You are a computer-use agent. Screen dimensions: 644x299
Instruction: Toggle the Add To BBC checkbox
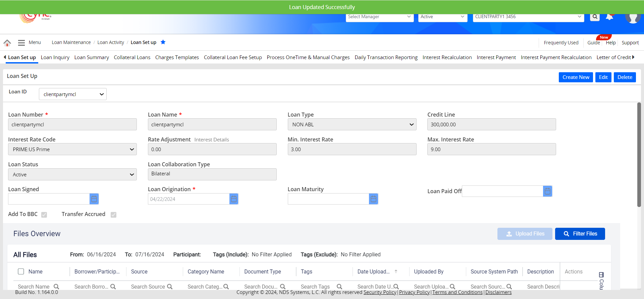(x=44, y=215)
